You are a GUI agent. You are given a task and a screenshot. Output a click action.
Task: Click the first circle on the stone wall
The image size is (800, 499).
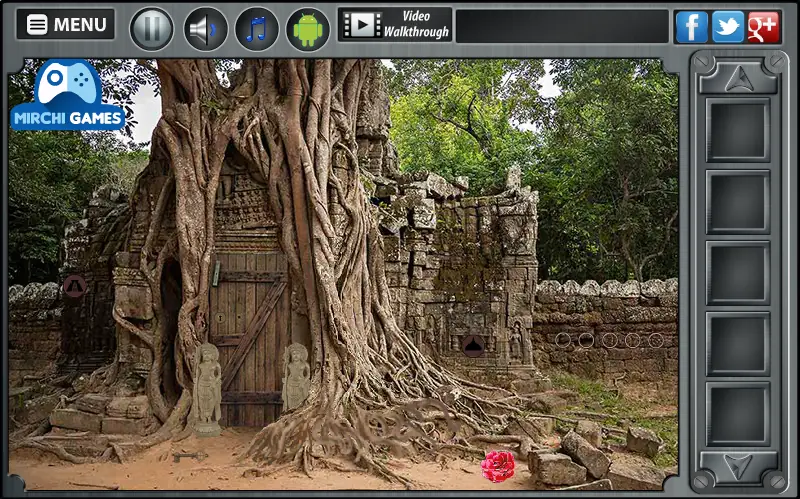[x=563, y=340]
